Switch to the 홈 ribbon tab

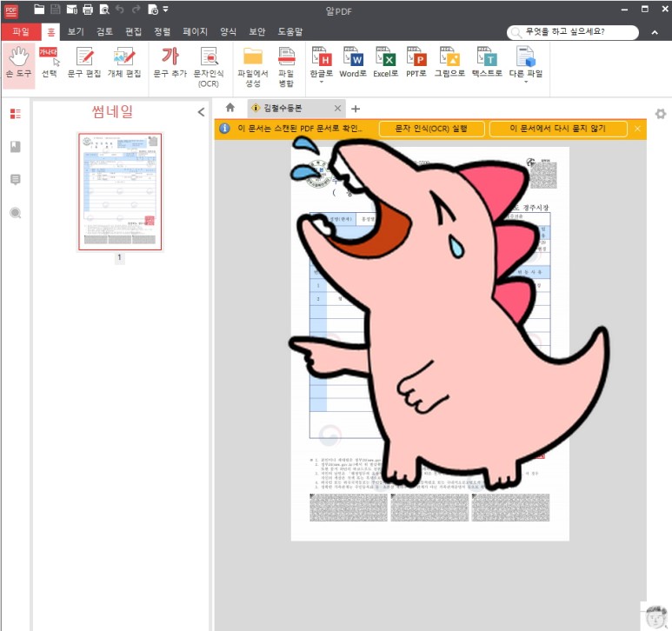(x=51, y=32)
